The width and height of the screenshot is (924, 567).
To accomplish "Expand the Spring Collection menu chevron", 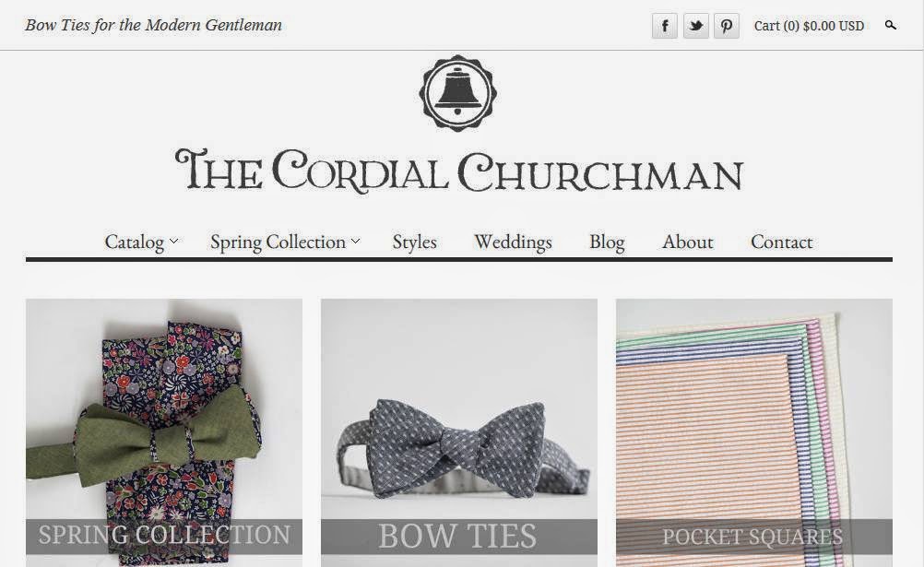I will pyautogui.click(x=355, y=241).
